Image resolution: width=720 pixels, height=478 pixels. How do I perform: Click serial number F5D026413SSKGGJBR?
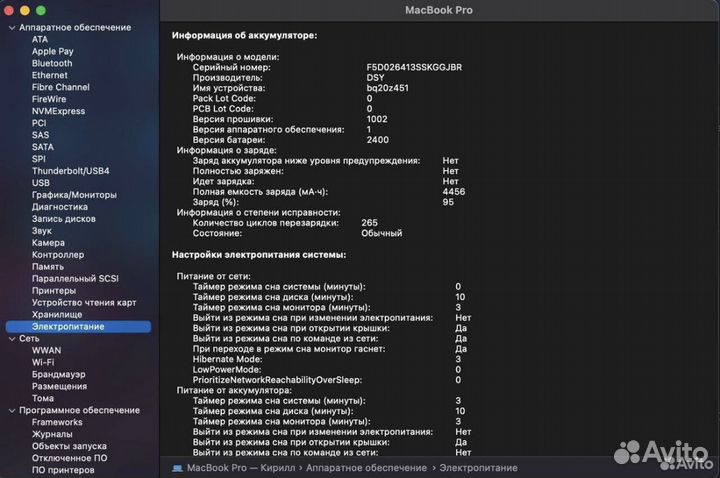point(414,67)
